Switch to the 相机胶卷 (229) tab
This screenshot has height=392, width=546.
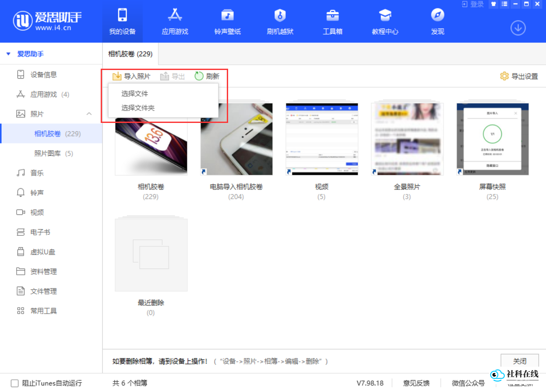coord(130,54)
